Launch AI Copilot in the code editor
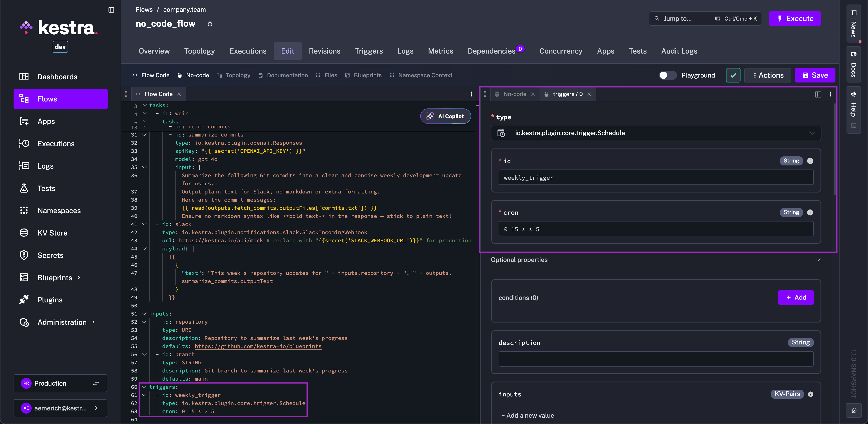Image resolution: width=868 pixels, height=424 pixels. [446, 116]
